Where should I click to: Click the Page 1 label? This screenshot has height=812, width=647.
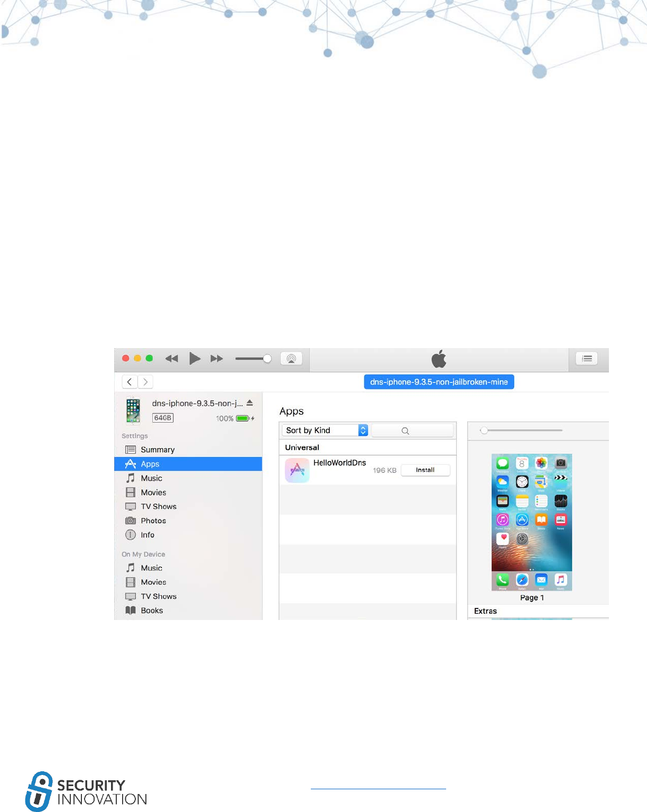tap(532, 598)
